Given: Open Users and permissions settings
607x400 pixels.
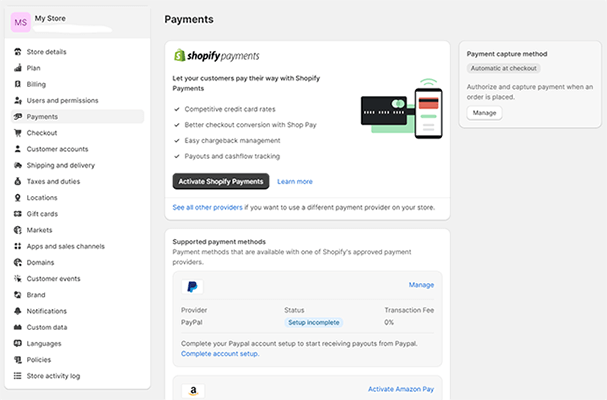Looking at the screenshot, I should (62, 100).
